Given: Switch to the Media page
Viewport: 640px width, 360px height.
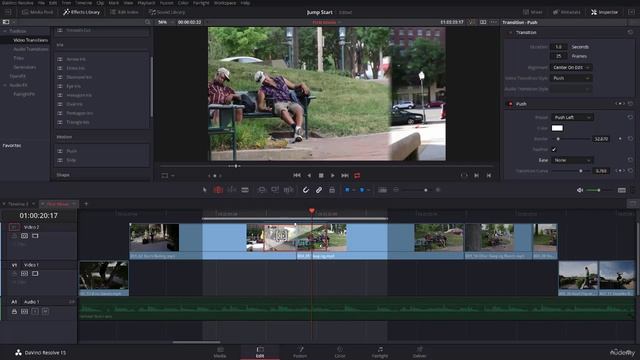Looking at the screenshot, I should pyautogui.click(x=220, y=352).
